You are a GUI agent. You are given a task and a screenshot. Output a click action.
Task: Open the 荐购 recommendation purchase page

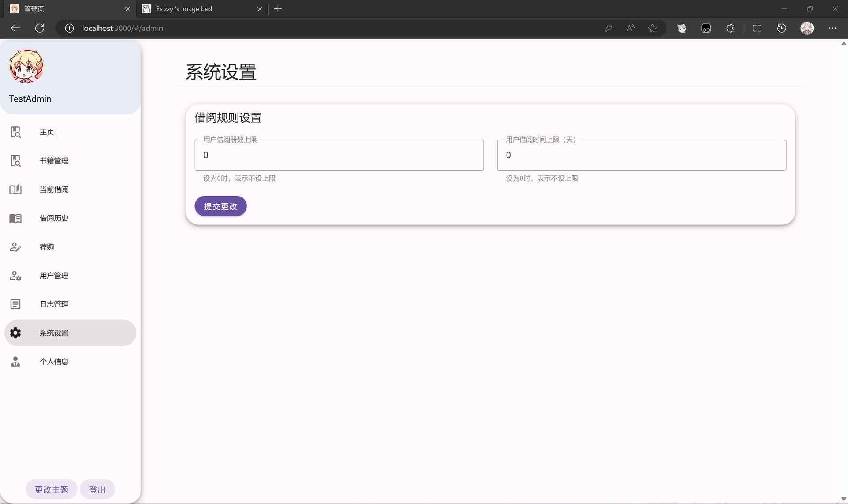coord(46,246)
